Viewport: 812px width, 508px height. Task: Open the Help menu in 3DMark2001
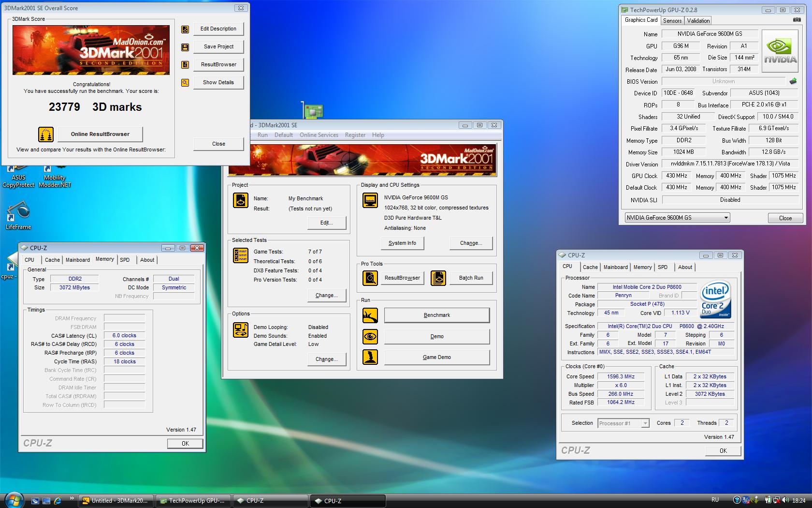pos(378,135)
